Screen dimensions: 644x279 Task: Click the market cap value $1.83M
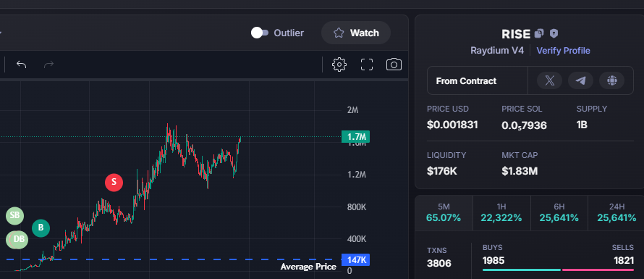pos(520,171)
